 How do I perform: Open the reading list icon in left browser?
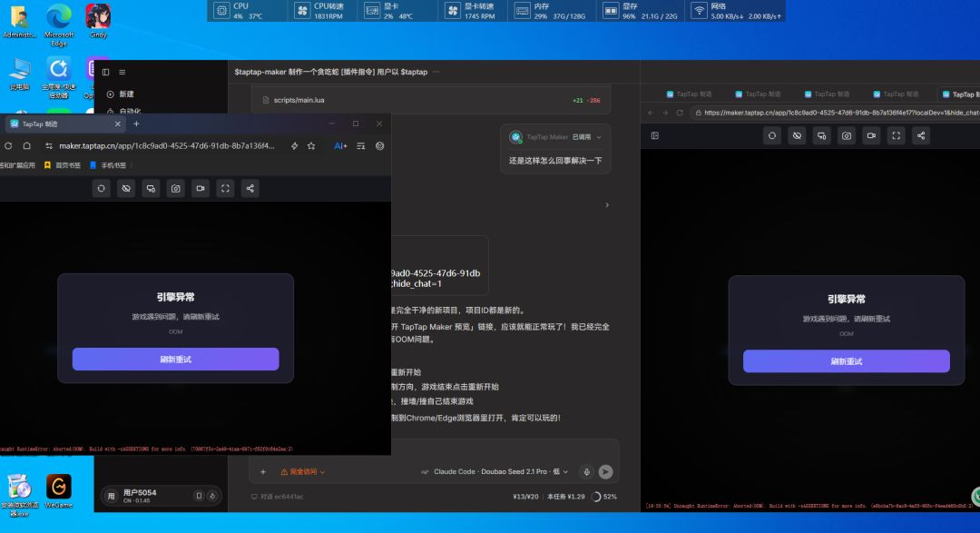tap(360, 146)
